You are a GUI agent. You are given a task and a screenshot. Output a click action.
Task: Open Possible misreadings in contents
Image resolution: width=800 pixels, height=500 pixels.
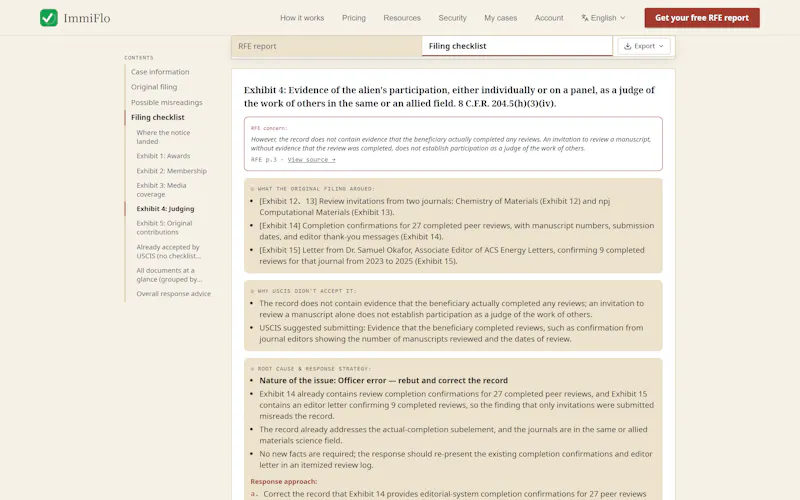click(x=166, y=103)
